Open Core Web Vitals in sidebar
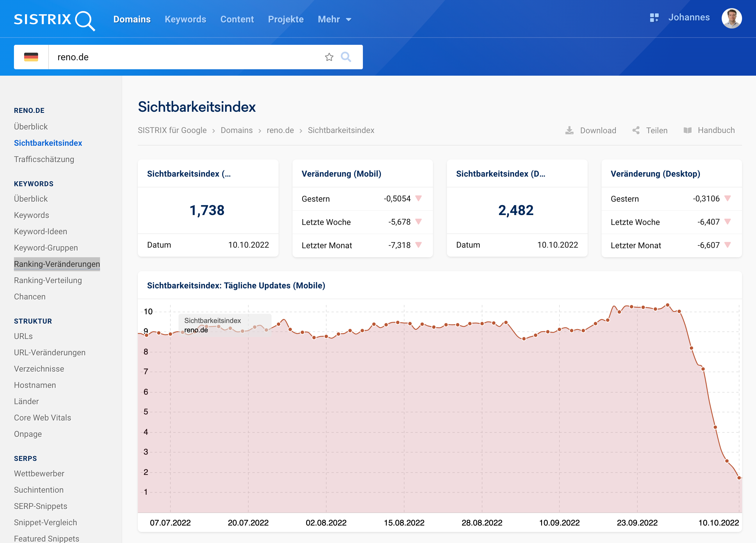The image size is (756, 543). pyautogui.click(x=42, y=418)
